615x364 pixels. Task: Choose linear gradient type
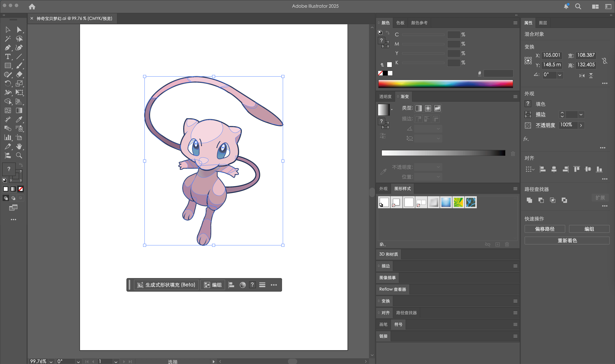pyautogui.click(x=419, y=108)
